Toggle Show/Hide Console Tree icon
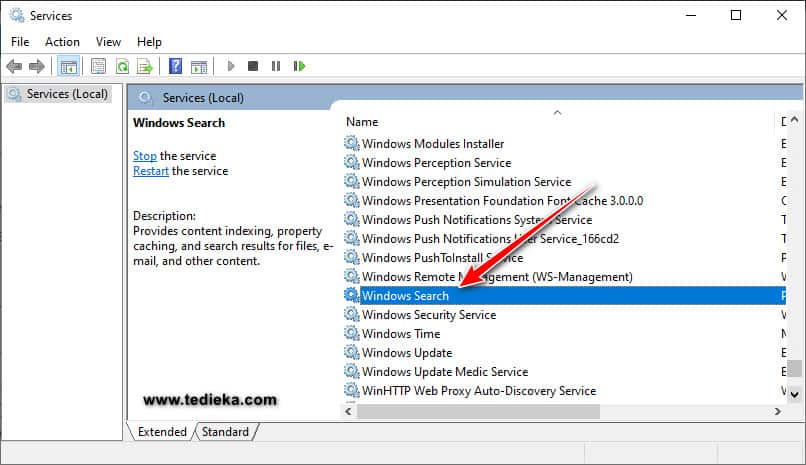This screenshot has width=806, height=465. click(68, 66)
